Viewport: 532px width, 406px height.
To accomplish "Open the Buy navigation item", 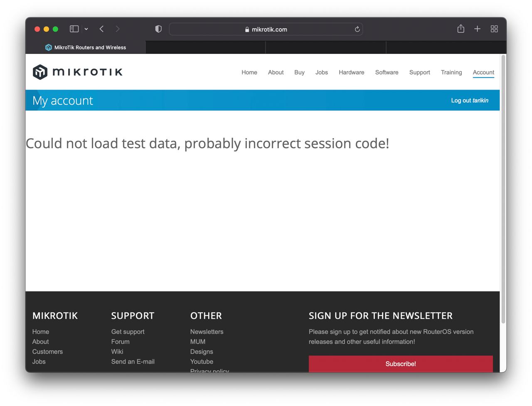I will pyautogui.click(x=299, y=72).
